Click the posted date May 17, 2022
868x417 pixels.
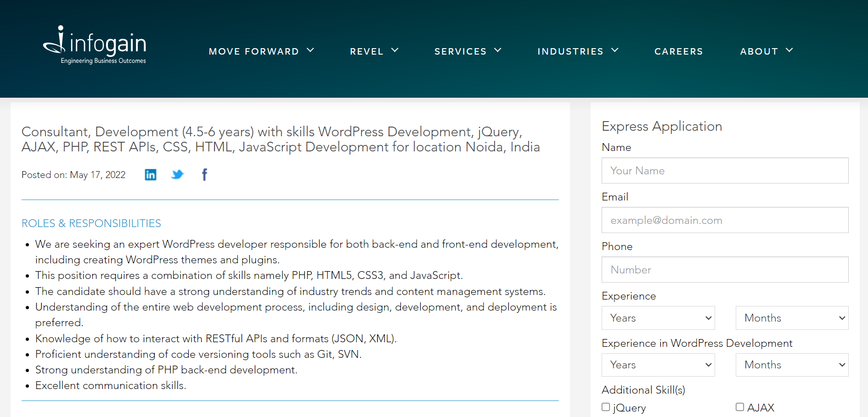97,175
